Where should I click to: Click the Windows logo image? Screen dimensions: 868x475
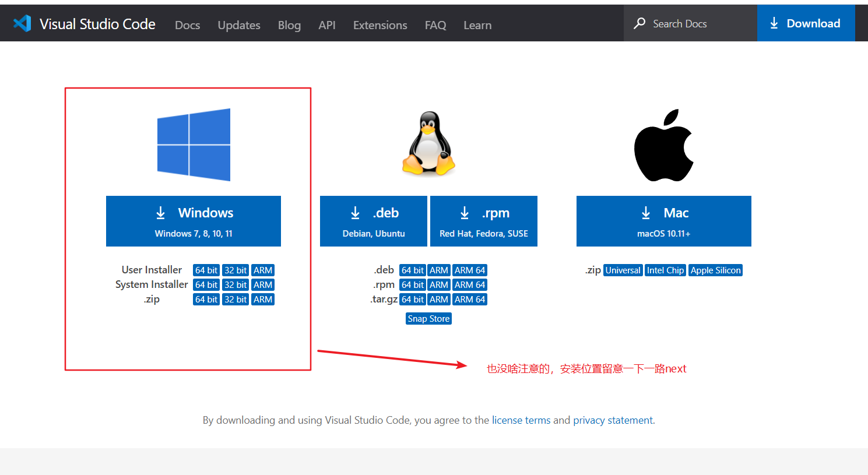(194, 144)
